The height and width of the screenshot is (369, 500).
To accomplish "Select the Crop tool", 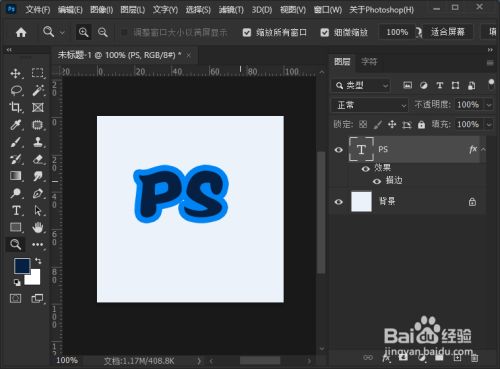I will click(15, 107).
